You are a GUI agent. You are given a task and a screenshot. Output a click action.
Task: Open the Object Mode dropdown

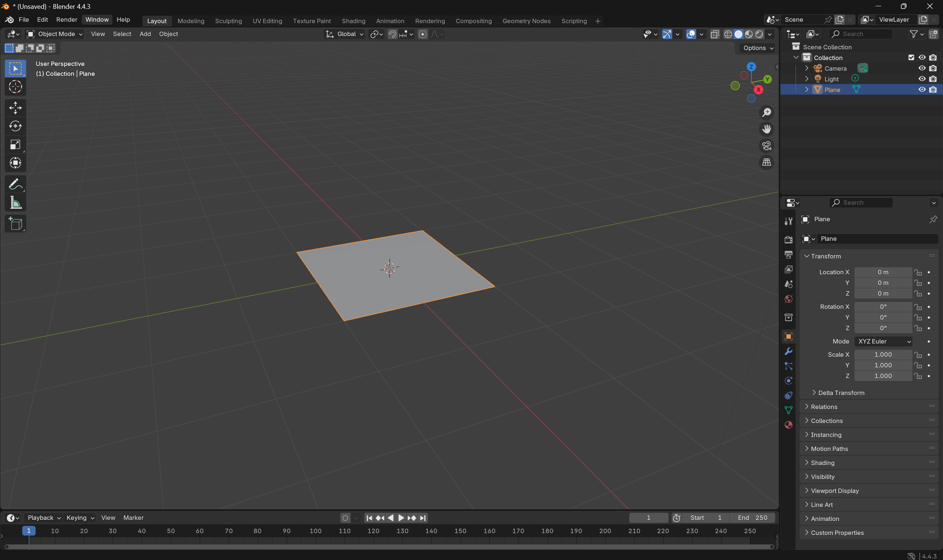click(x=55, y=34)
